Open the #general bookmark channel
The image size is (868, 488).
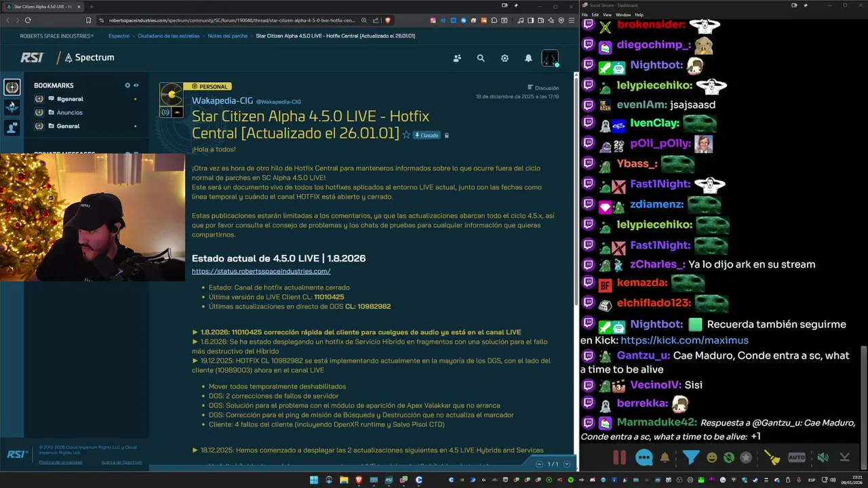(70, 99)
